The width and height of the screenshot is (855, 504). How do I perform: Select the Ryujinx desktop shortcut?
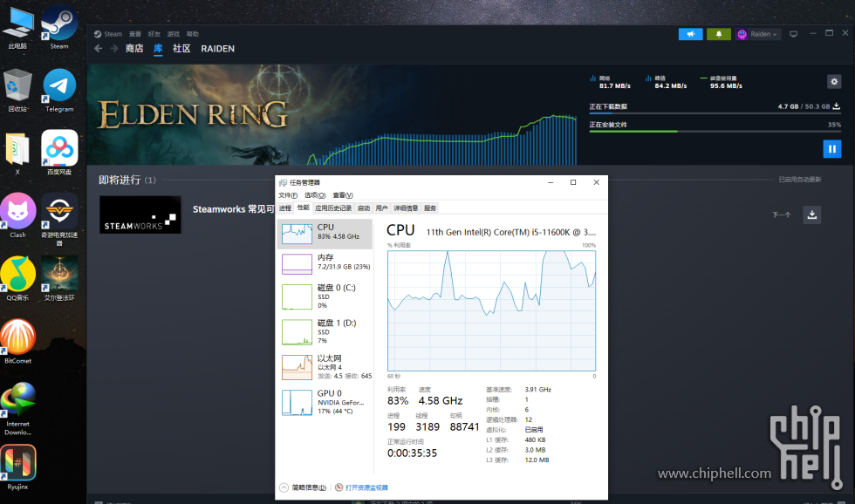pyautogui.click(x=18, y=467)
